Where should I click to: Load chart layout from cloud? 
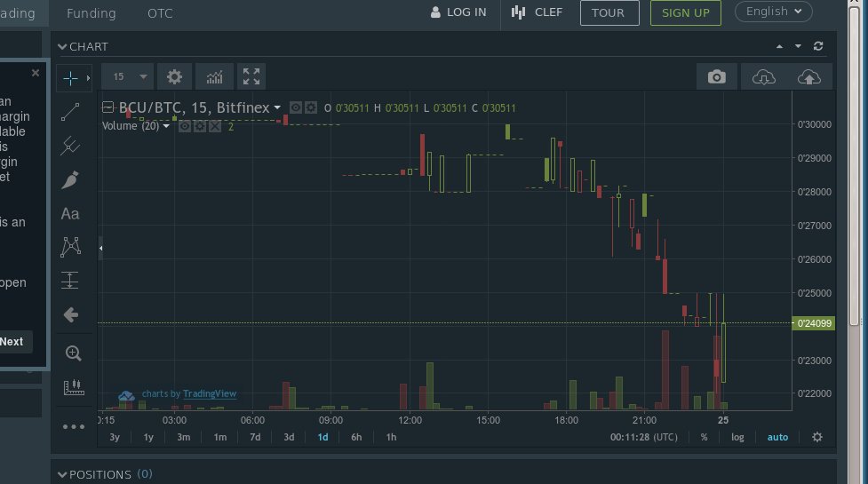point(763,77)
